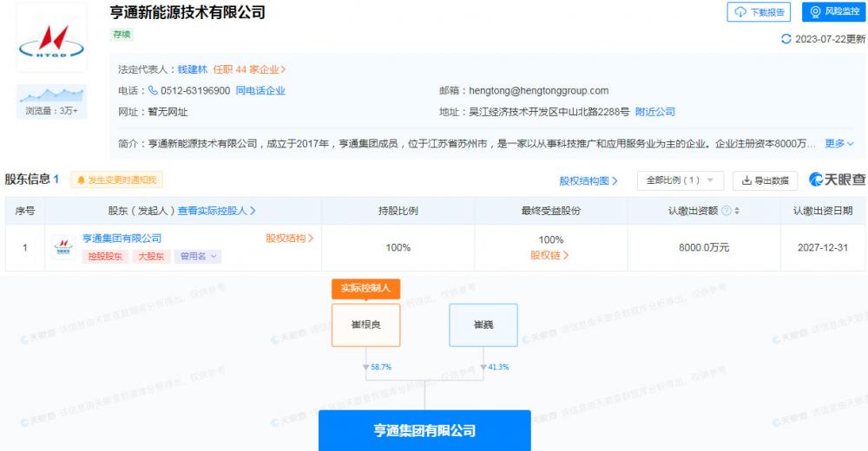Screen dimensions: 868x451
Task: Open 股权结构 link in shareholder row
Action: click(x=290, y=239)
